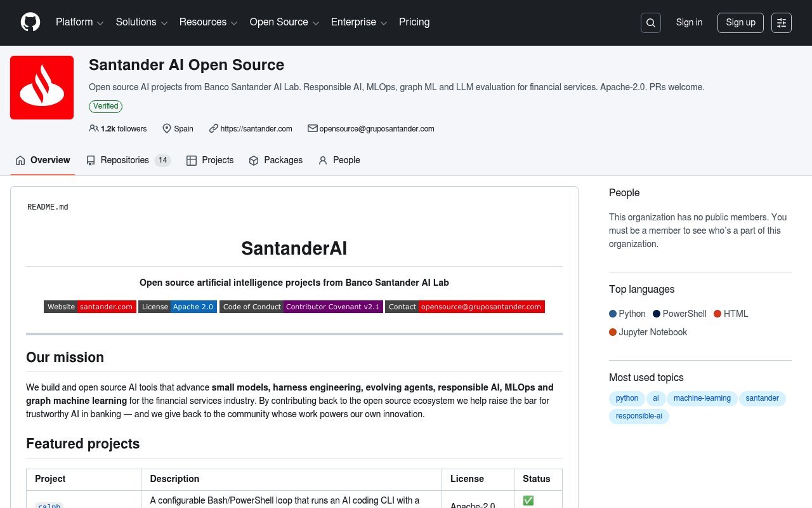Click the Most used topics heading
Viewport: 812px width, 508px height.
point(646,378)
